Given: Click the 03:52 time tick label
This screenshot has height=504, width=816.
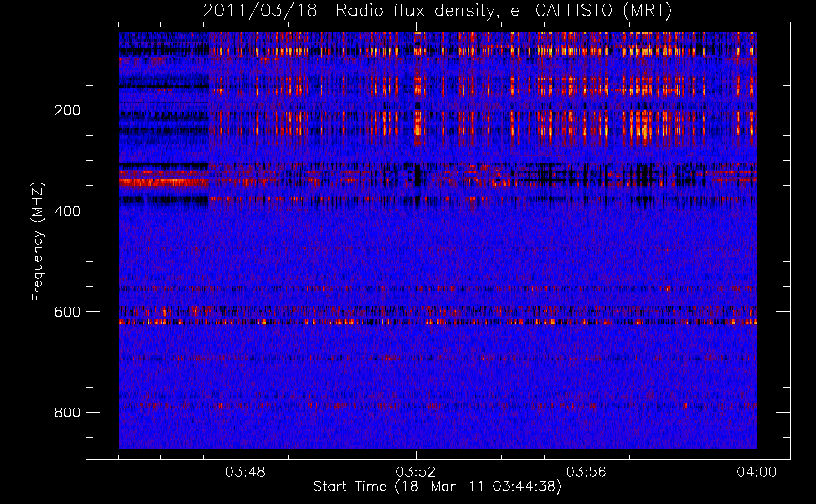Looking at the screenshot, I should [x=416, y=472].
